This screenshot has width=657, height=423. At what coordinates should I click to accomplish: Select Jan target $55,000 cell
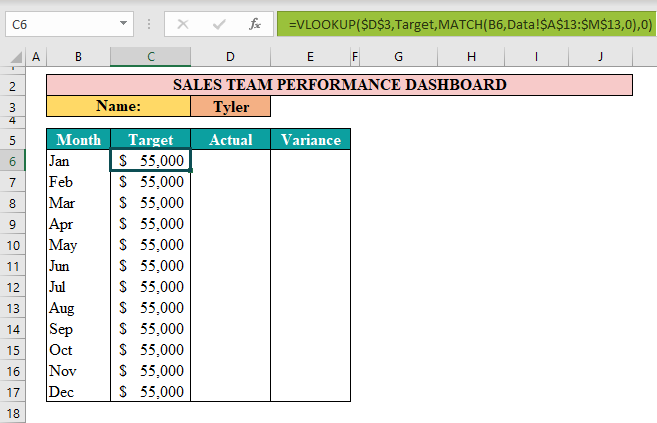(150, 160)
